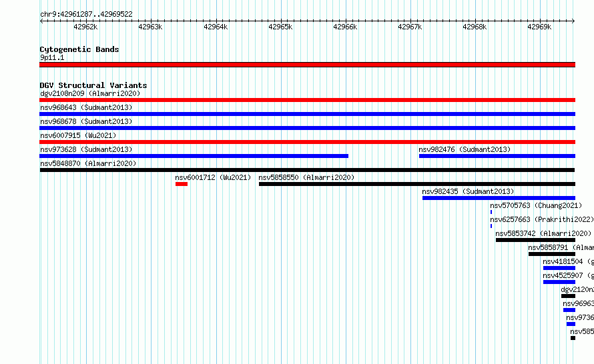Image resolution: width=594 pixels, height=364 pixels.
Task: Open the nsv5705763 (Chuang2021) label
Action: tap(536, 205)
